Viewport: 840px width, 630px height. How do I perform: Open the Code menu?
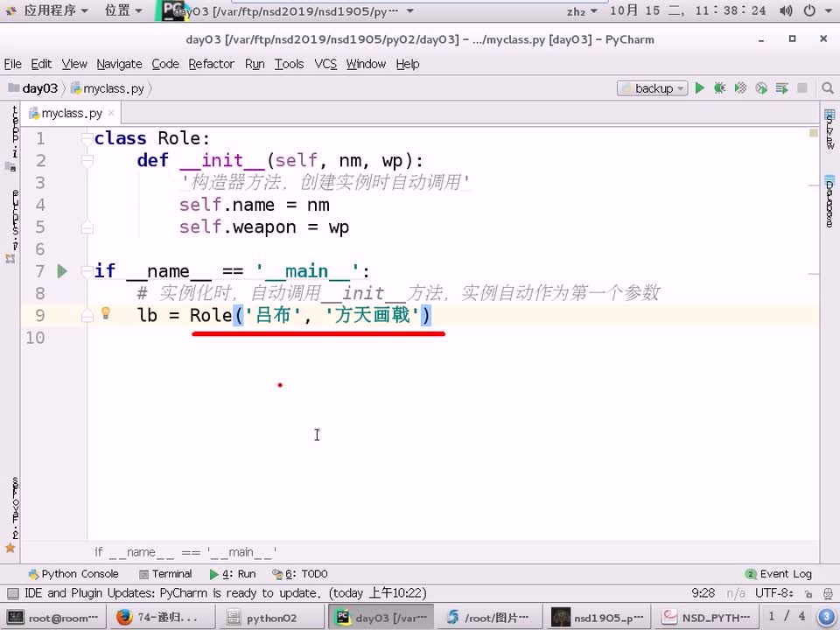point(165,64)
